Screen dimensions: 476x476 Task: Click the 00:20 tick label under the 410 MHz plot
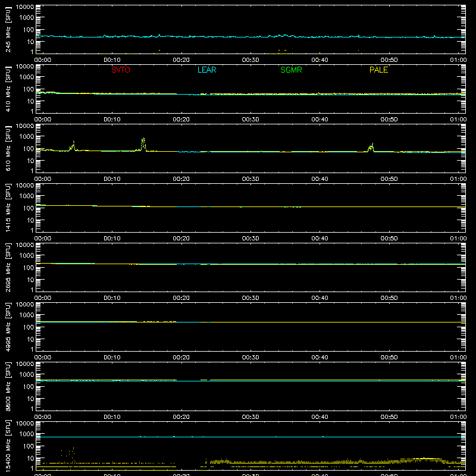pyautogui.click(x=181, y=120)
